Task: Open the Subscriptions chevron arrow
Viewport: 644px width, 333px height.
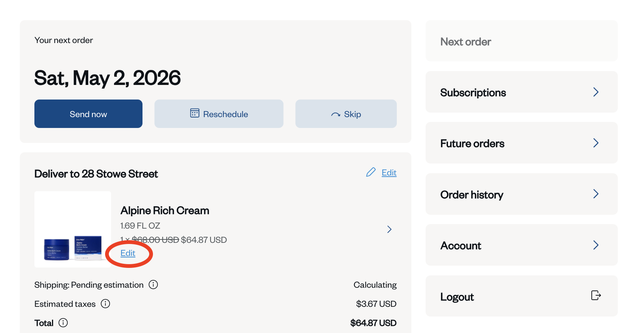Action: tap(596, 92)
